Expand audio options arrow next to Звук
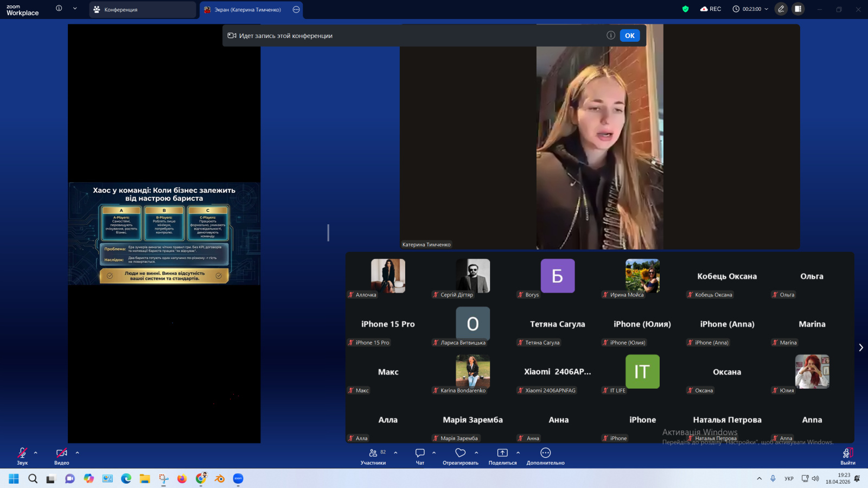Screen dimensions: 868x488 pos(36,453)
